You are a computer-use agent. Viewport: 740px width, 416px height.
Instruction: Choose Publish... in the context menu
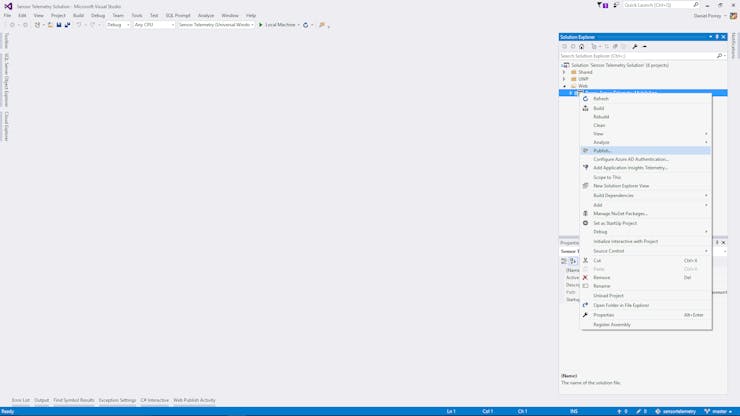coord(602,151)
